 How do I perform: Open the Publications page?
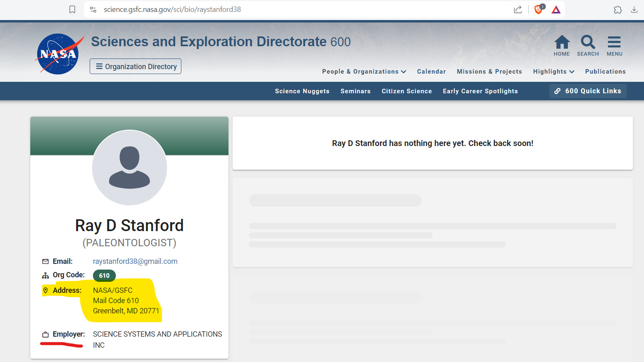pos(605,72)
